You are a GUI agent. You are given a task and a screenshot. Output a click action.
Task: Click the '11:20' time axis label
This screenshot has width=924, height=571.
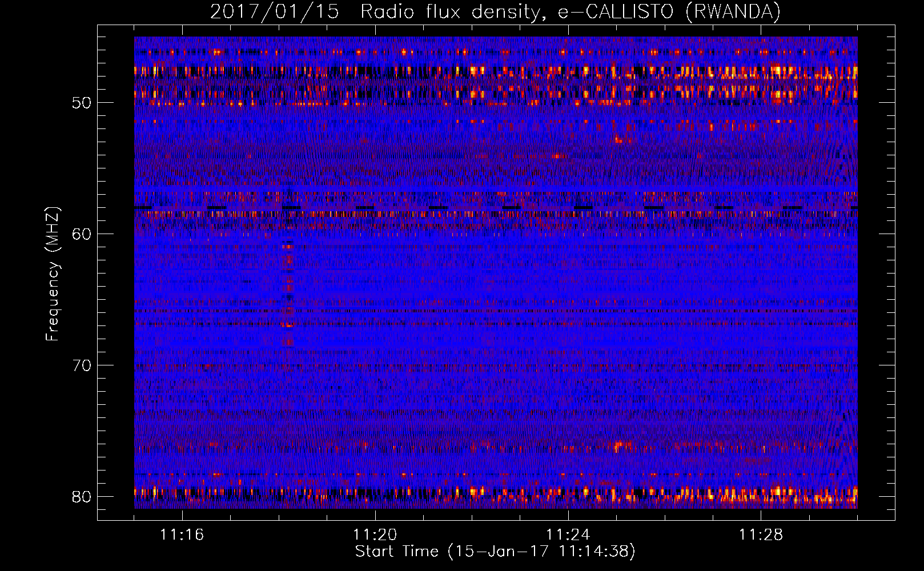pyautogui.click(x=375, y=535)
